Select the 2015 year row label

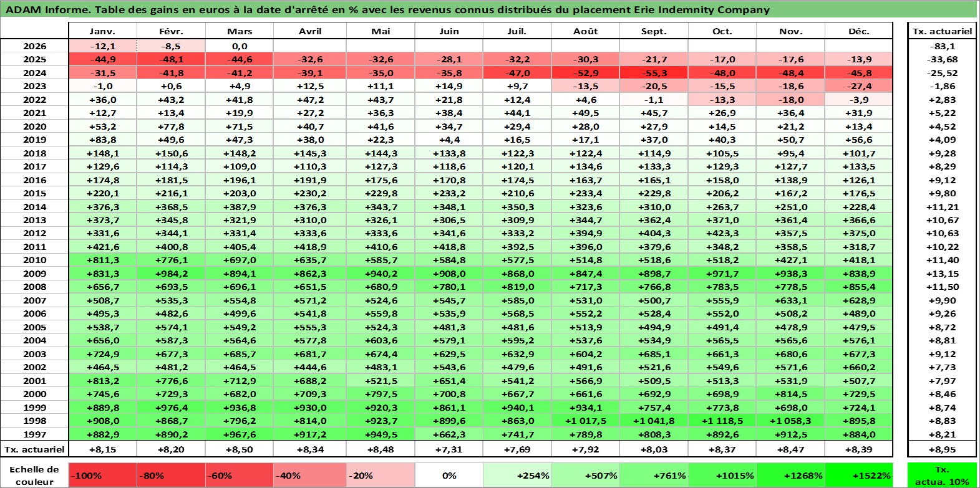click(x=34, y=193)
